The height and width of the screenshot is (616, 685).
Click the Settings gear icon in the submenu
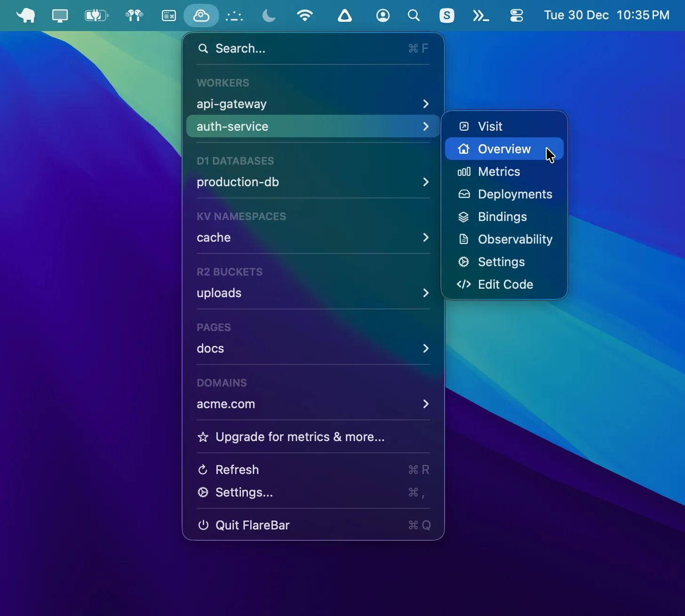pyautogui.click(x=464, y=262)
